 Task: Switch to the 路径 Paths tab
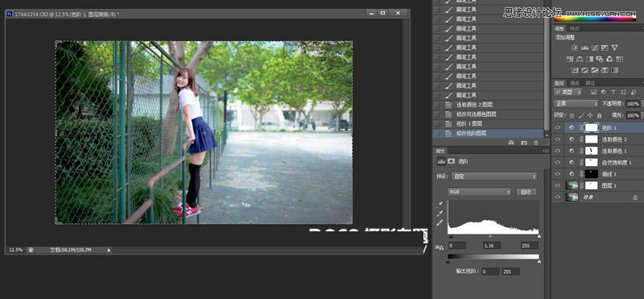coord(590,83)
